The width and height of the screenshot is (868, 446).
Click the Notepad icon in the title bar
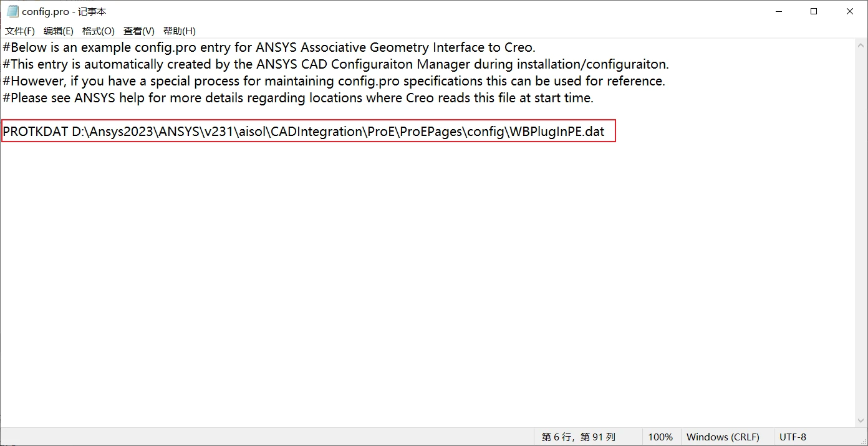[x=12, y=12]
